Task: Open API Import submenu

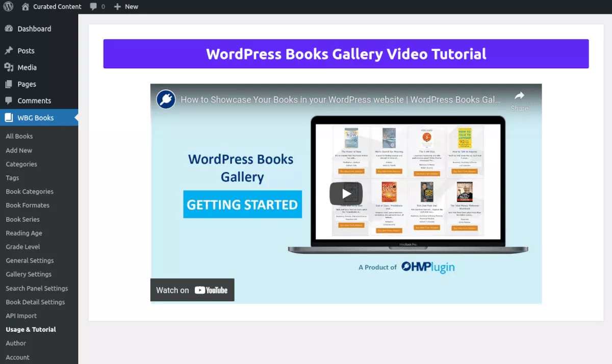Action: pyautogui.click(x=21, y=316)
